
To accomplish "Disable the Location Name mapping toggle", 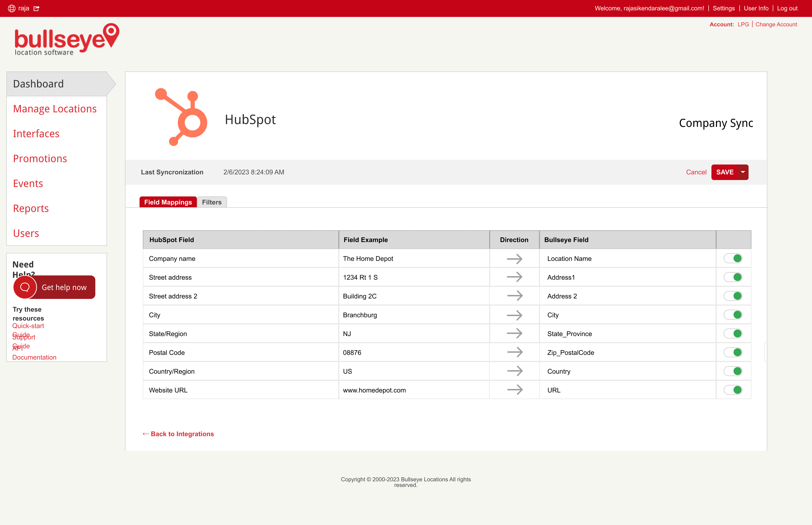I will pyautogui.click(x=733, y=259).
